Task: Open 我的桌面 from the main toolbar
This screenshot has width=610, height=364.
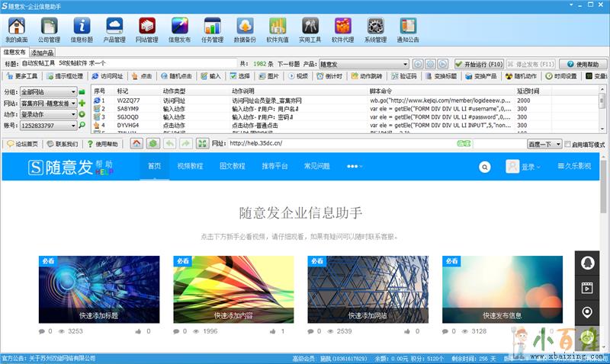Action: tap(16, 29)
